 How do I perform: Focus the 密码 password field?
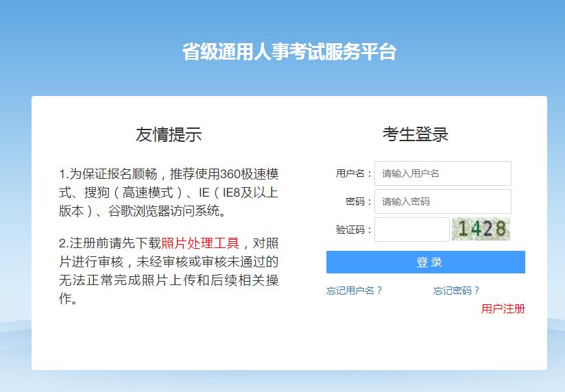[x=443, y=201]
